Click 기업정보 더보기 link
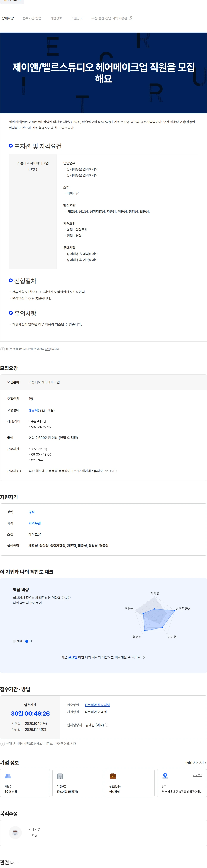 pyautogui.click(x=195, y=763)
